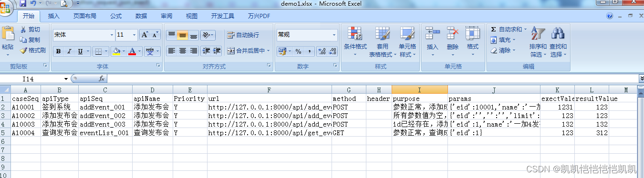The image size is (644, 178).
Task: Center text horizontally
Action: [182, 50]
